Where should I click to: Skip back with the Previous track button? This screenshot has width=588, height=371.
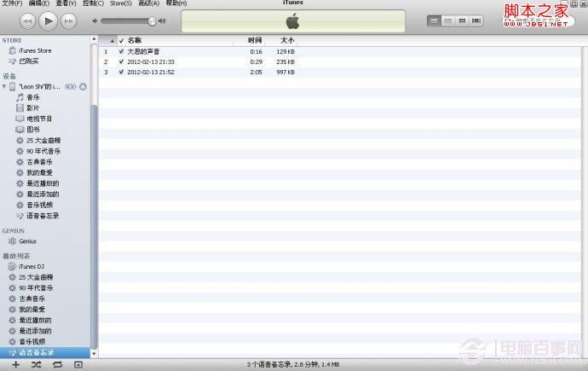tap(27, 21)
